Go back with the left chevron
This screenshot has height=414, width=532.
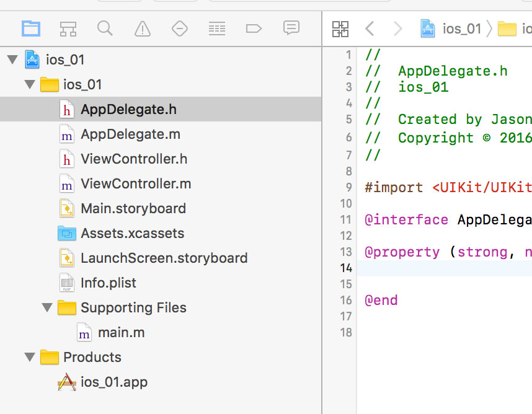pyautogui.click(x=370, y=29)
